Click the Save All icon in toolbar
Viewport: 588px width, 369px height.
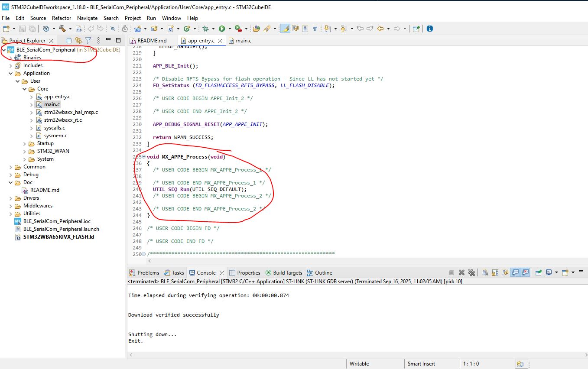32,29
